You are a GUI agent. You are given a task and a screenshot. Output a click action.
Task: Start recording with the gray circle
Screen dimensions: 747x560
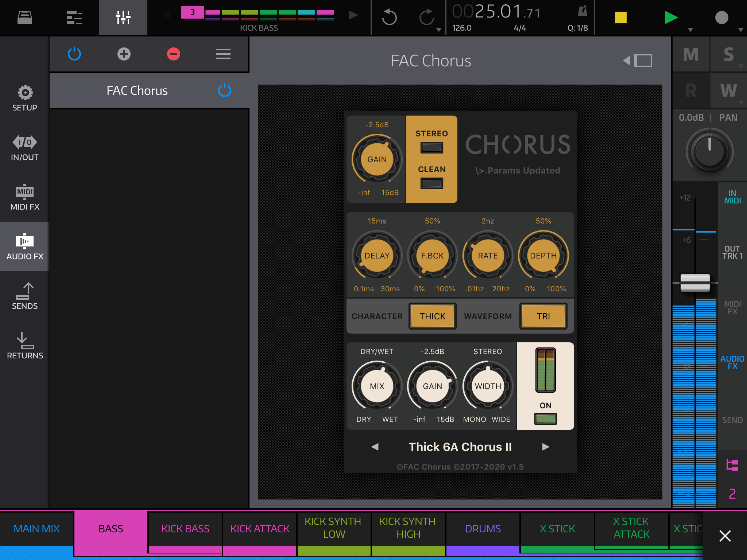click(721, 17)
